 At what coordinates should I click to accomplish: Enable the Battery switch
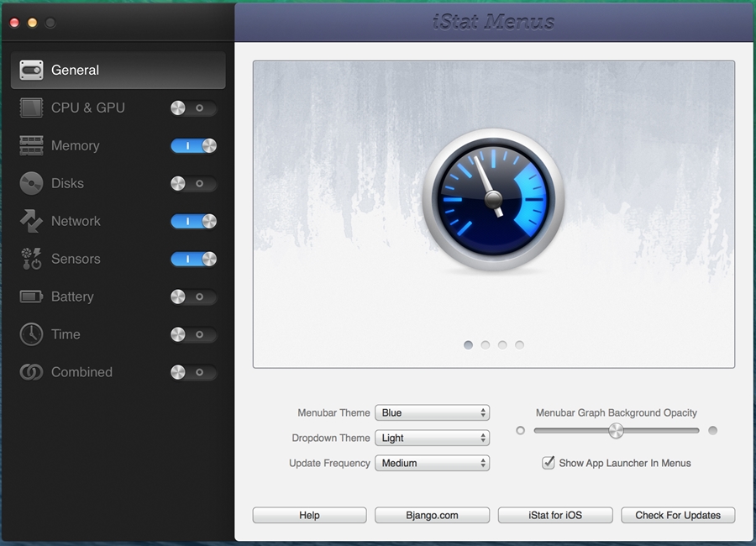click(193, 297)
